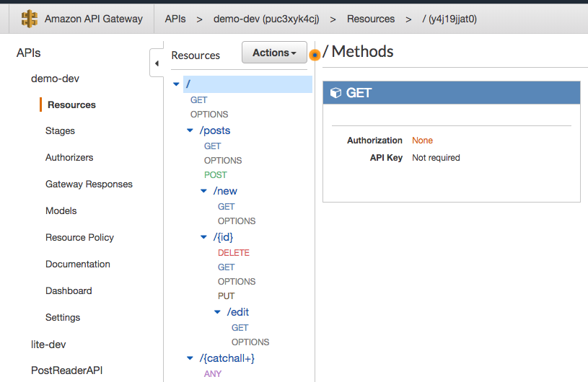Go to Authorizers section
This screenshot has height=382, width=588.
click(69, 158)
